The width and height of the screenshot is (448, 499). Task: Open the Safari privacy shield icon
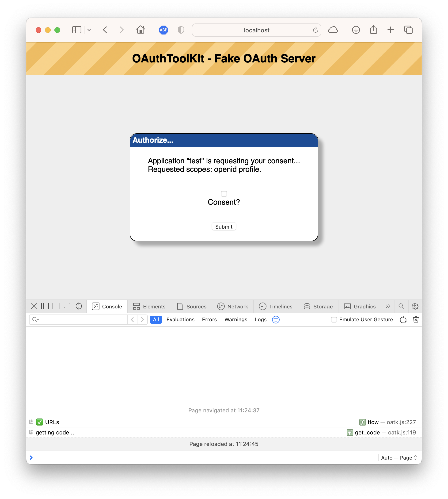pyautogui.click(x=181, y=30)
